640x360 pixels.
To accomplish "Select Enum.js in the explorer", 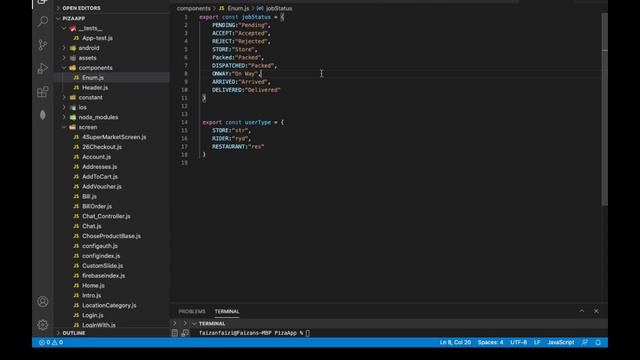I will (93, 78).
